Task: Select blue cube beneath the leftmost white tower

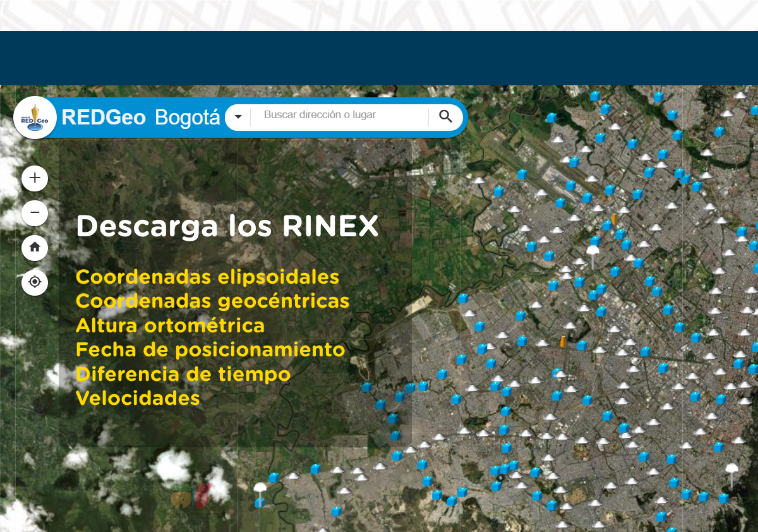Action: (259, 503)
